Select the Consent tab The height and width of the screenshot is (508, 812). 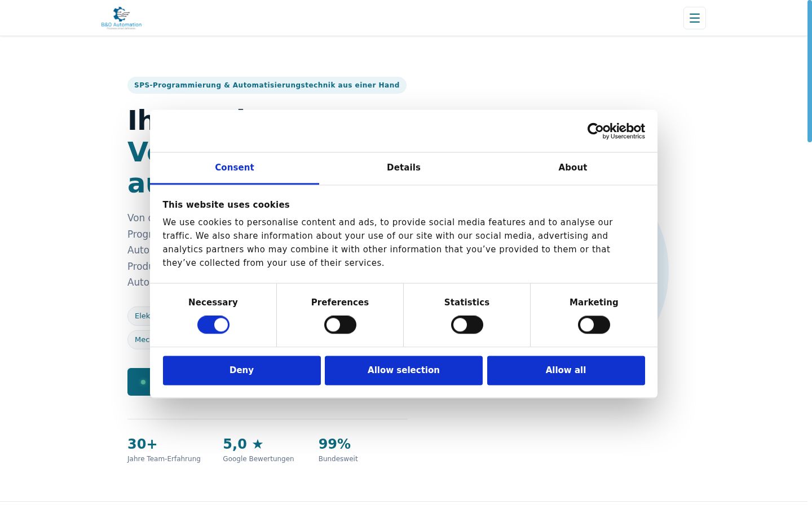[235, 168]
